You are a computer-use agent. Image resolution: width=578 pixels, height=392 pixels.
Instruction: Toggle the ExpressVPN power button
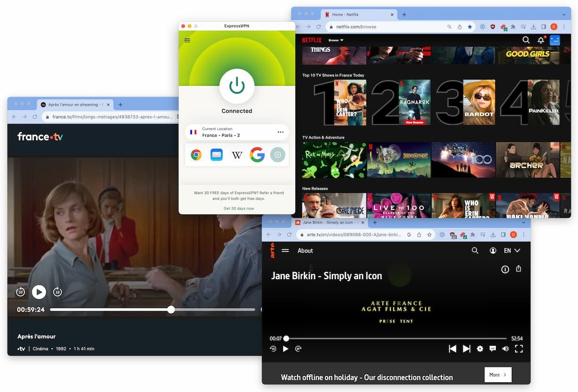click(237, 86)
